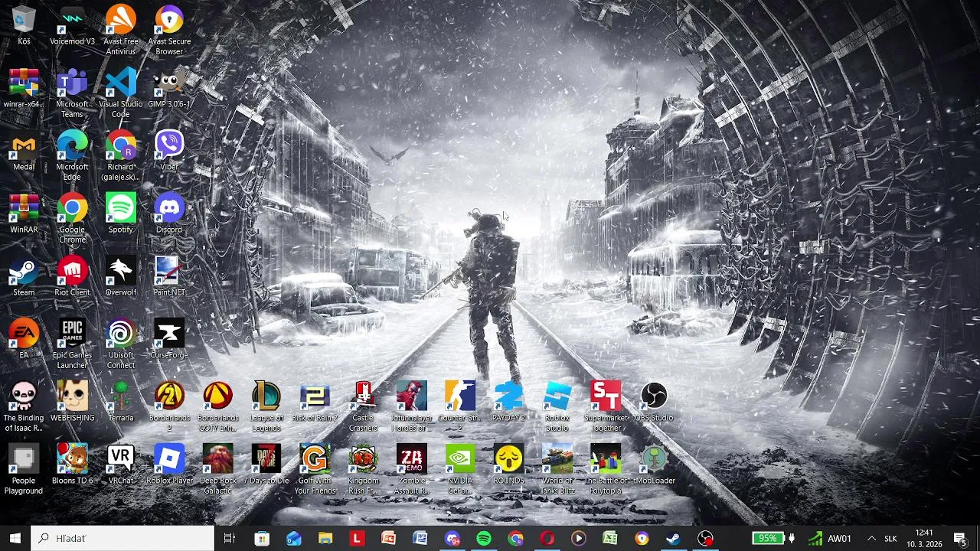This screenshot has height=551, width=980.
Task: Show hidden system tray icons
Action: pos(871,538)
